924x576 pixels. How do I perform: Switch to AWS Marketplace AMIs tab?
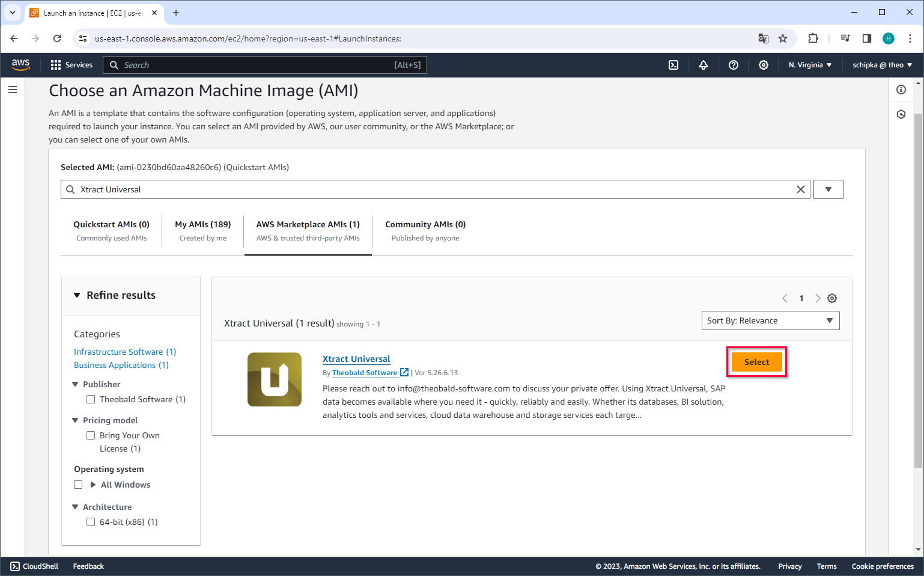pos(308,231)
